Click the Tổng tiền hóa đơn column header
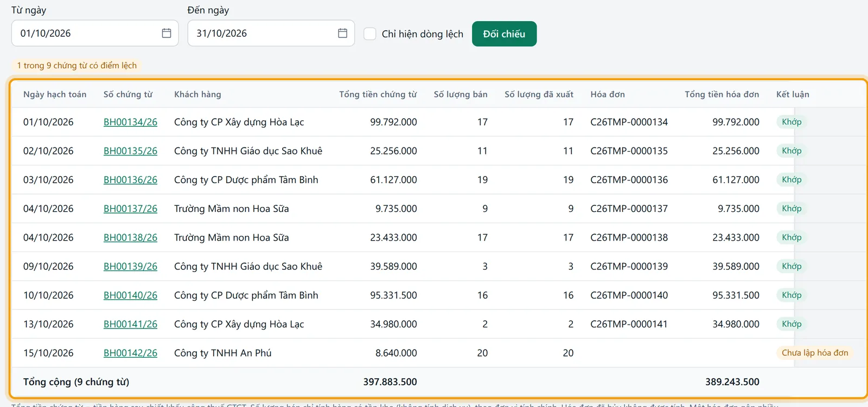Image resolution: width=868 pixels, height=407 pixels. pyautogui.click(x=722, y=94)
